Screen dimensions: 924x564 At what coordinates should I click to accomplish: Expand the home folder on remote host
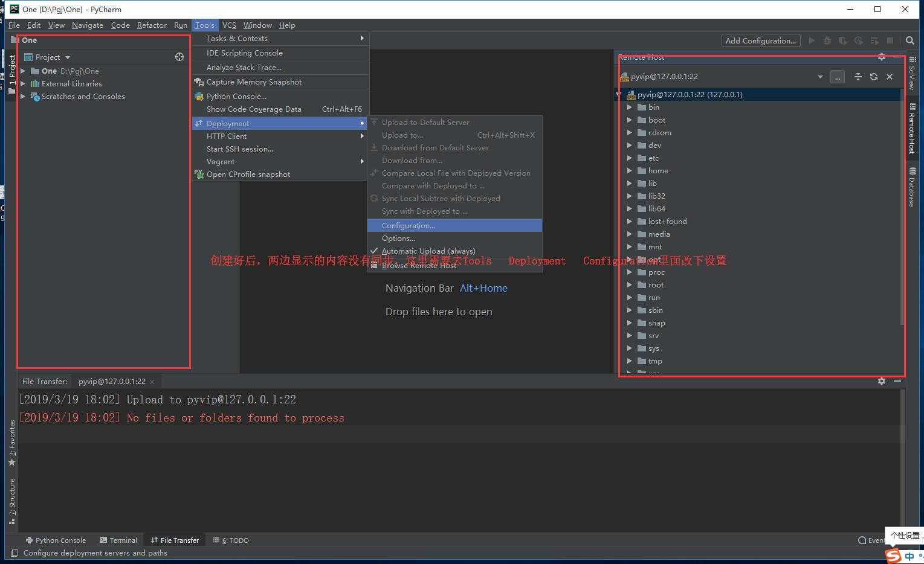629,170
